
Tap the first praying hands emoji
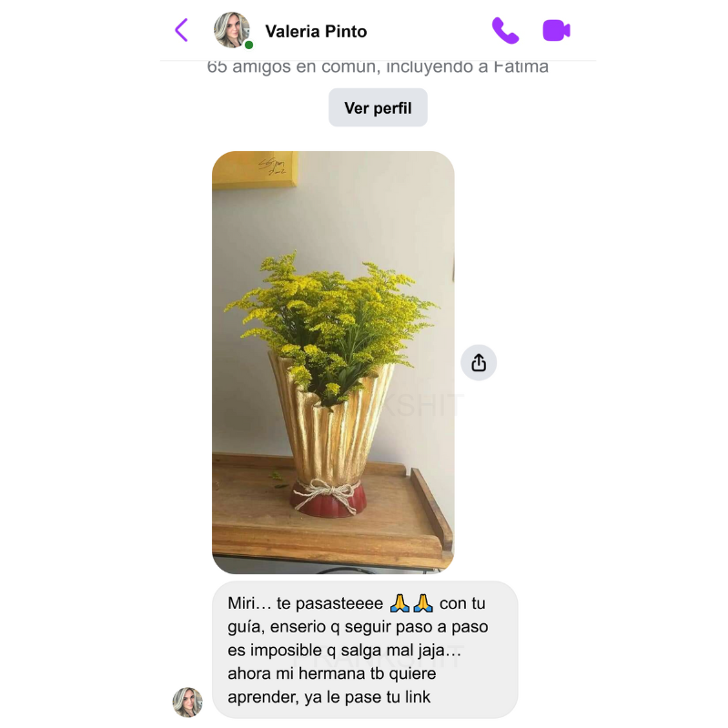pos(399,603)
